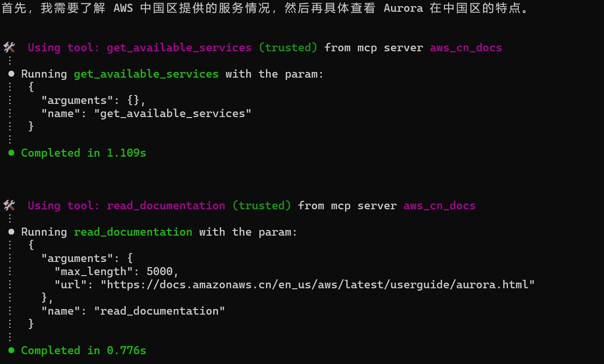Screen dimensions: 604x364
Task: Click the Chinese intro sentence mentioning Aurora
Action: (x=266, y=8)
